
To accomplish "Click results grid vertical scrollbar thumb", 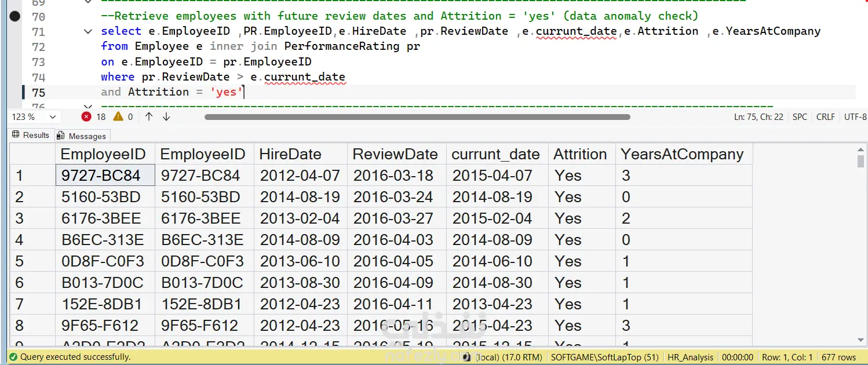I will tap(860, 161).
